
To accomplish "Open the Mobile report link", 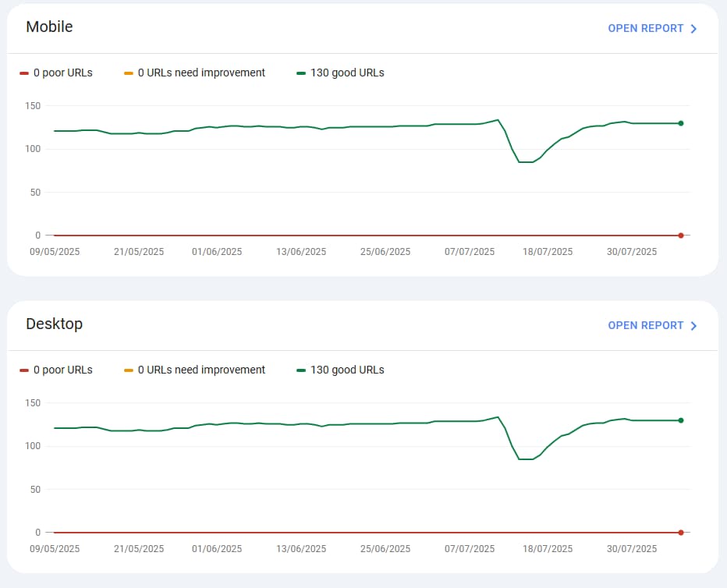I will [645, 28].
